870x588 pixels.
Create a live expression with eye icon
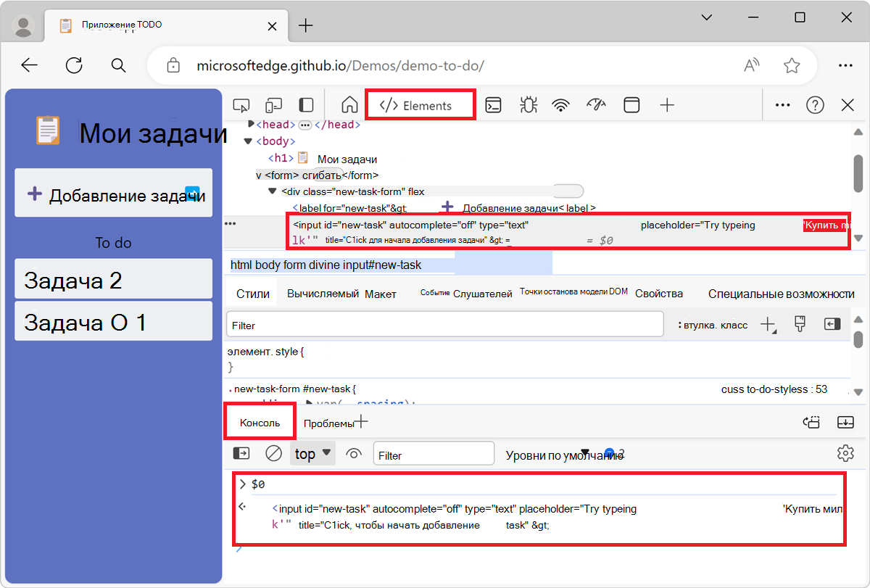[354, 454]
